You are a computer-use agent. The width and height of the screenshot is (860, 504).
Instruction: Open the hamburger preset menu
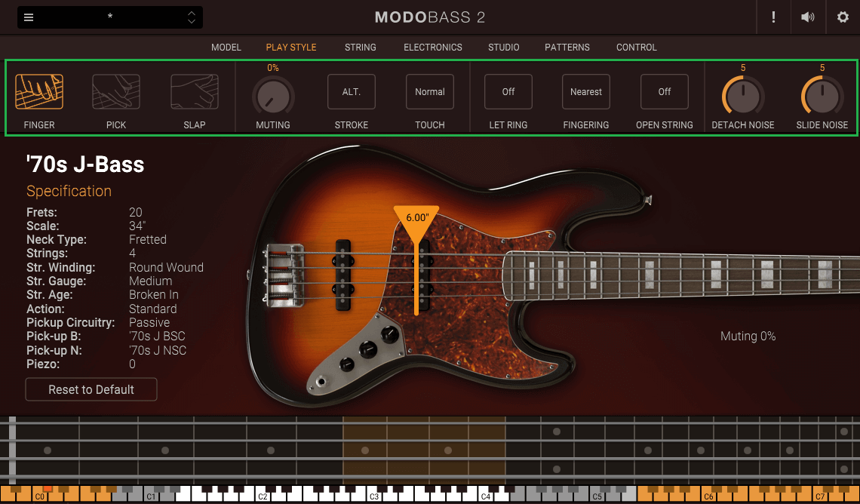click(x=29, y=17)
